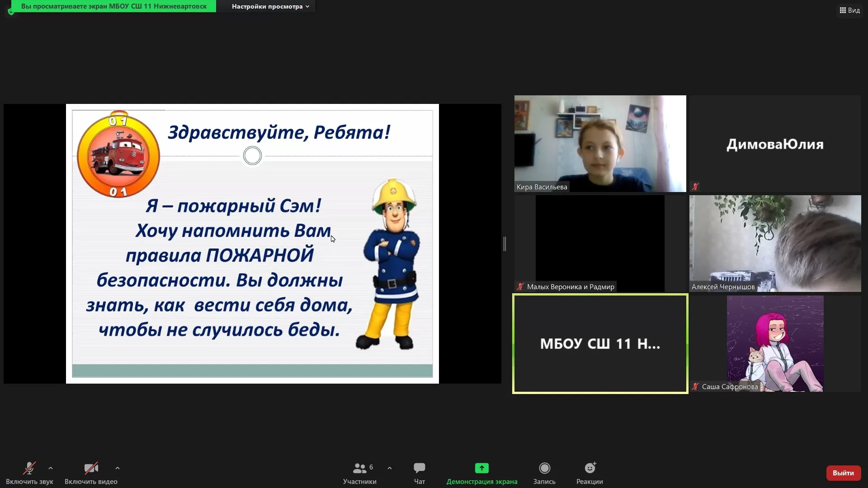Screen dimensions: 868x488
Task: Expand video options arrow beside camera
Action: pos(118,468)
